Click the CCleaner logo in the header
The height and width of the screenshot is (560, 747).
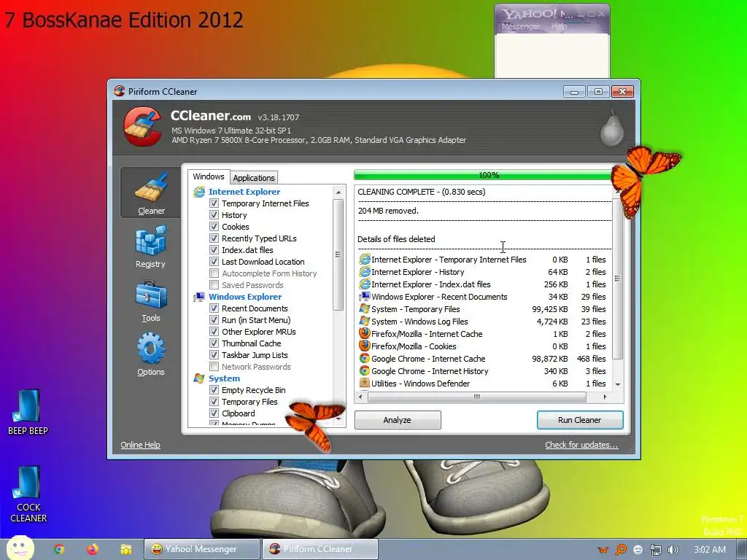(x=142, y=126)
